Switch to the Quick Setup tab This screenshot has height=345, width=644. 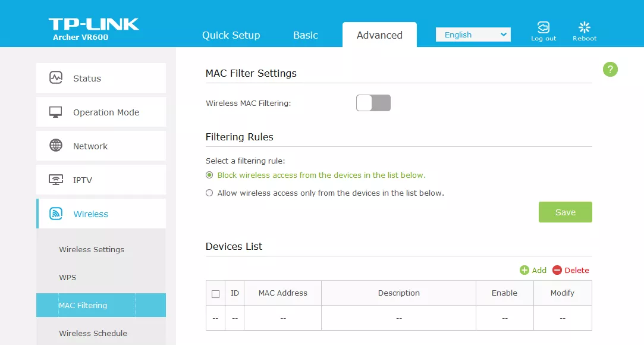[x=231, y=35]
